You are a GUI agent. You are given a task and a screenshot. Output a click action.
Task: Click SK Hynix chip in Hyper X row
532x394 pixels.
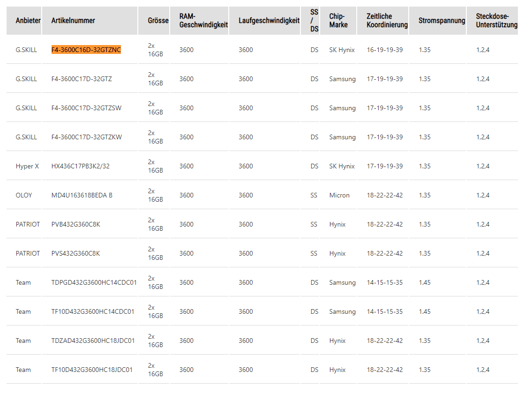[x=342, y=167]
